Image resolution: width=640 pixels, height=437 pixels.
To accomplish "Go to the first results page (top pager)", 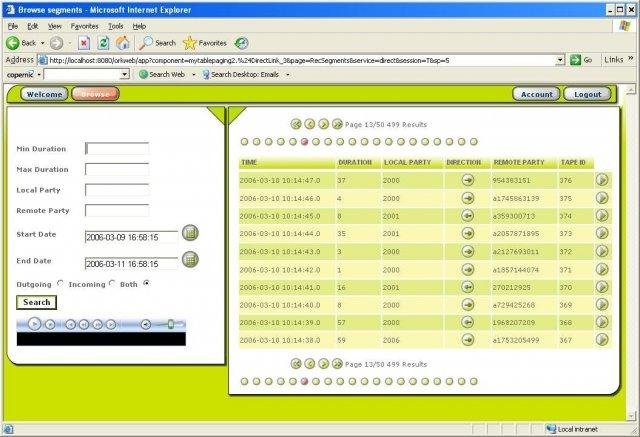I will [296, 124].
